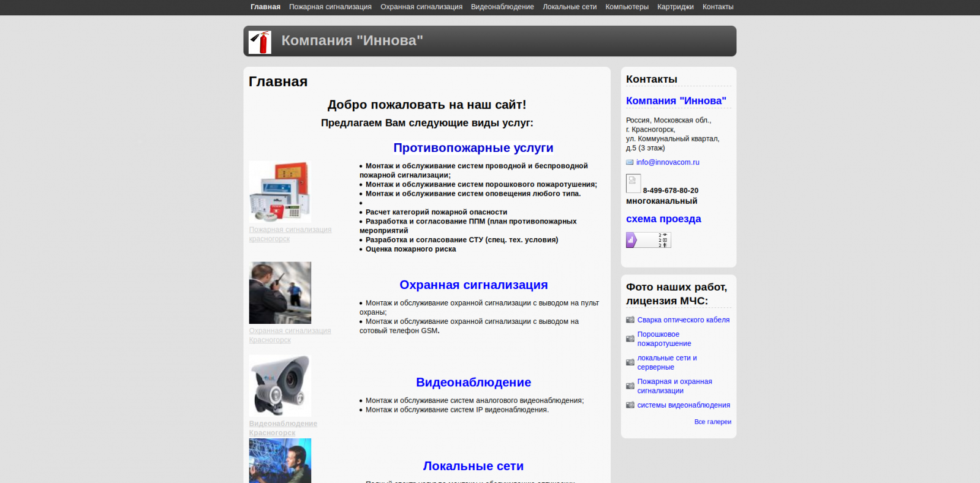Select Контакты in the top navigation
The image size is (980, 483).
click(718, 7)
